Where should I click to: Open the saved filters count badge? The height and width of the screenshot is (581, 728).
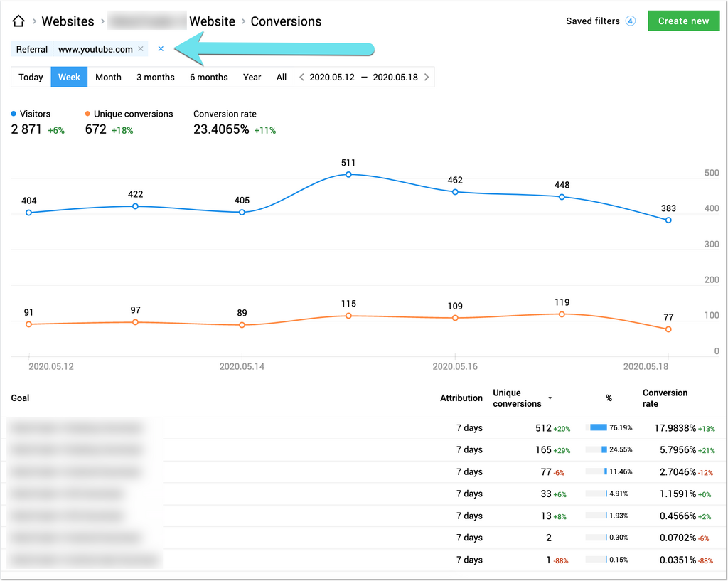pos(630,21)
